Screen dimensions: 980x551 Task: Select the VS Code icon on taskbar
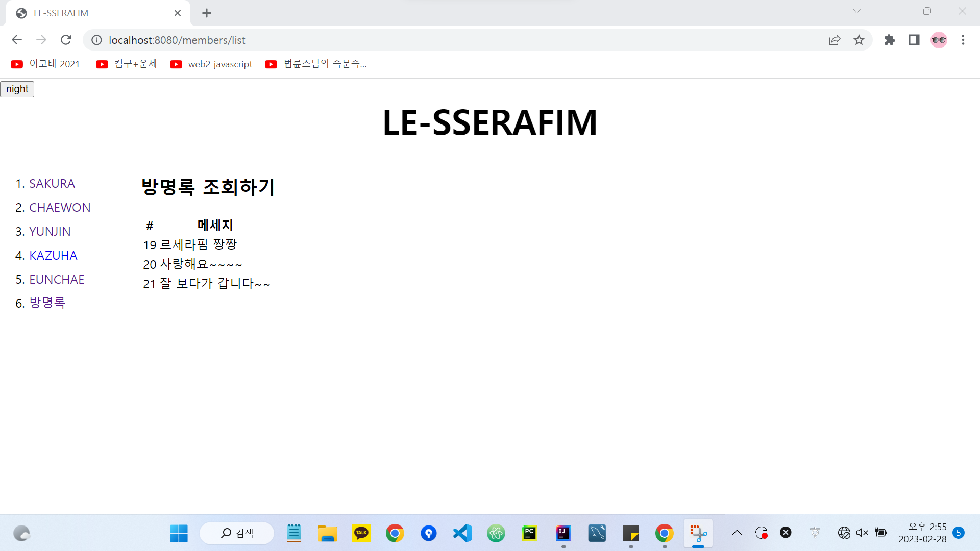[x=462, y=533]
